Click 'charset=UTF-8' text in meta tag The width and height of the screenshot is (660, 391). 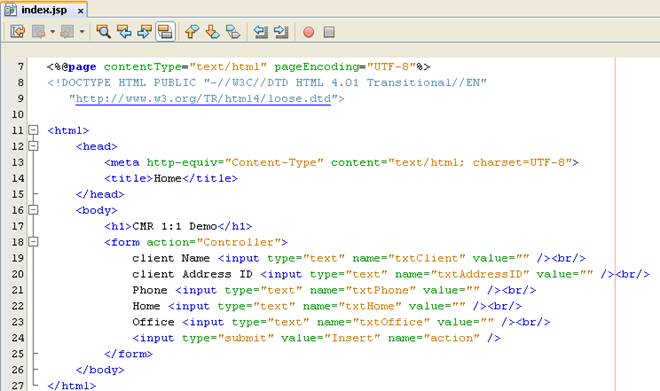519,162
